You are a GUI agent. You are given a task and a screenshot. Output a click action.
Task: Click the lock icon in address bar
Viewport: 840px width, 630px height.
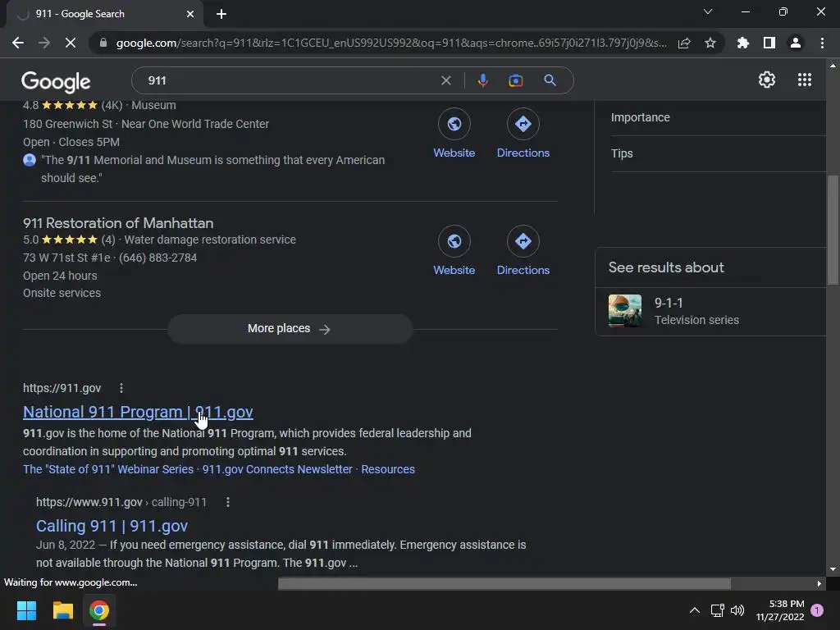(103, 43)
